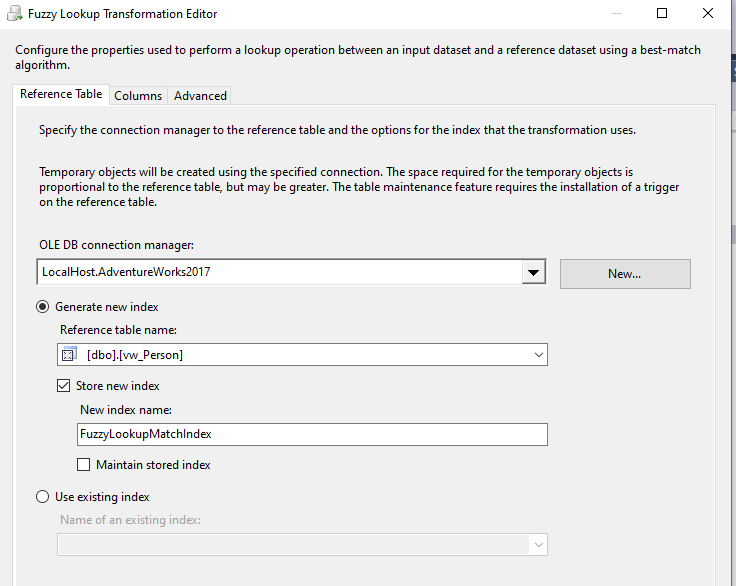736x586 pixels.
Task: Open the Advanced tab
Action: click(200, 96)
